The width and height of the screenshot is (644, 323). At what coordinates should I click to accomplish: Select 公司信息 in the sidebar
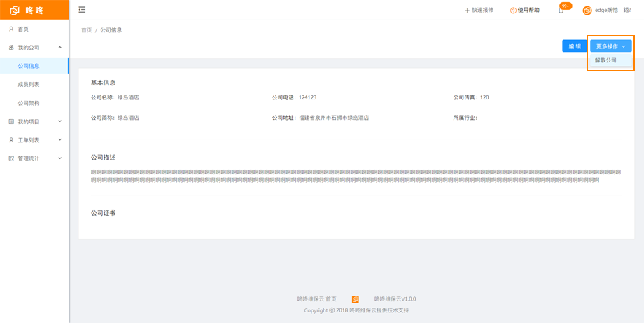[x=29, y=66]
